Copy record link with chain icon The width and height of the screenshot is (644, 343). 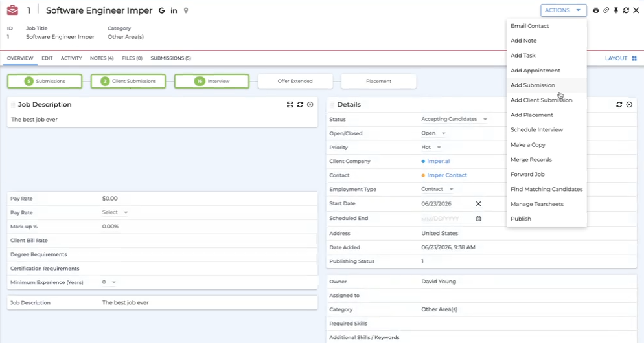tap(606, 10)
